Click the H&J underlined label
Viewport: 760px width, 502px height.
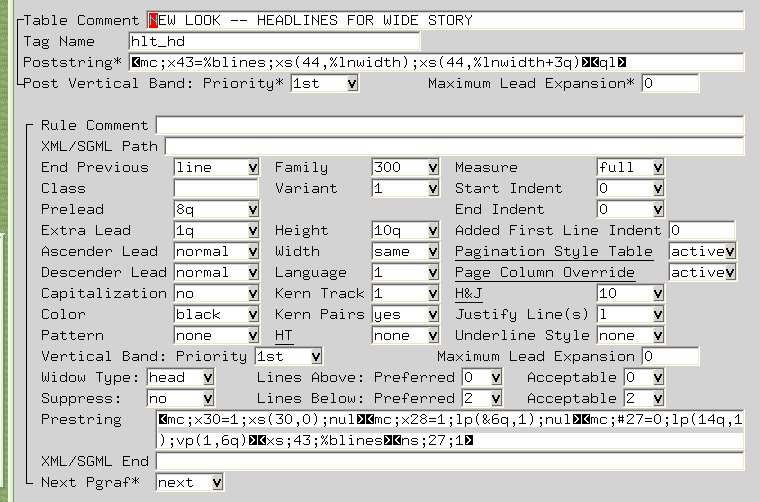(468, 294)
